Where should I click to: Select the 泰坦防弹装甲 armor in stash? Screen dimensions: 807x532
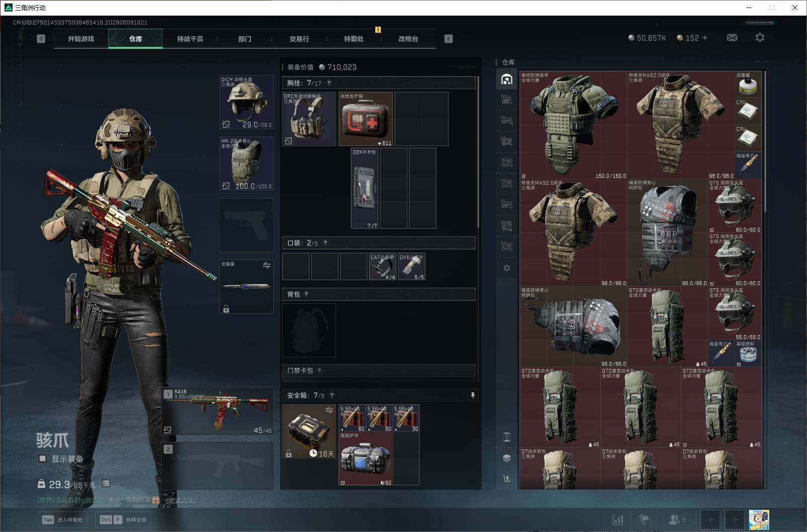click(x=573, y=125)
